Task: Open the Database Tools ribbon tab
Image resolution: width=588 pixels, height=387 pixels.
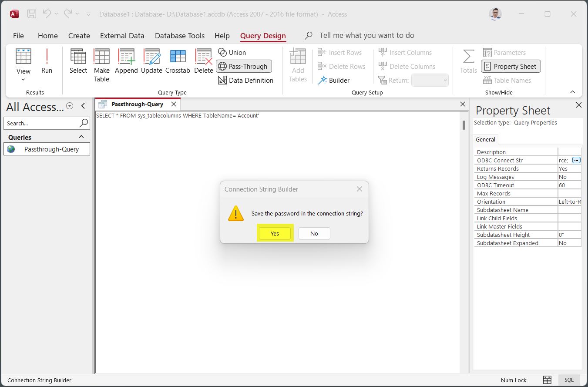Action: (x=179, y=36)
